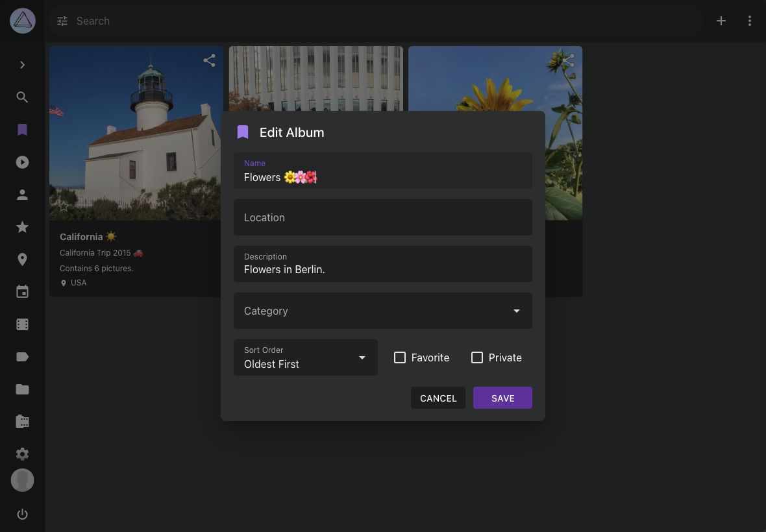This screenshot has width=766, height=532.
Task: Enable the Favorite checkbox
Action: (400, 357)
